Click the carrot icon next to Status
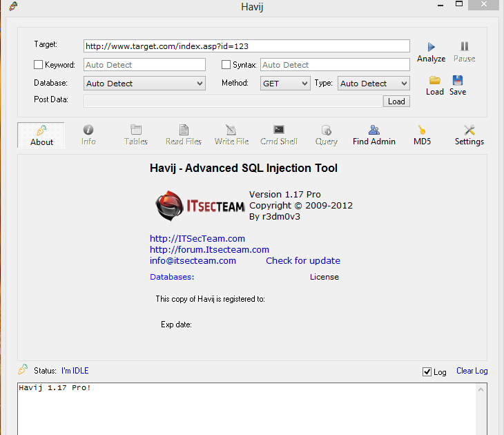Screen dimensions: 504x435 point(23,369)
